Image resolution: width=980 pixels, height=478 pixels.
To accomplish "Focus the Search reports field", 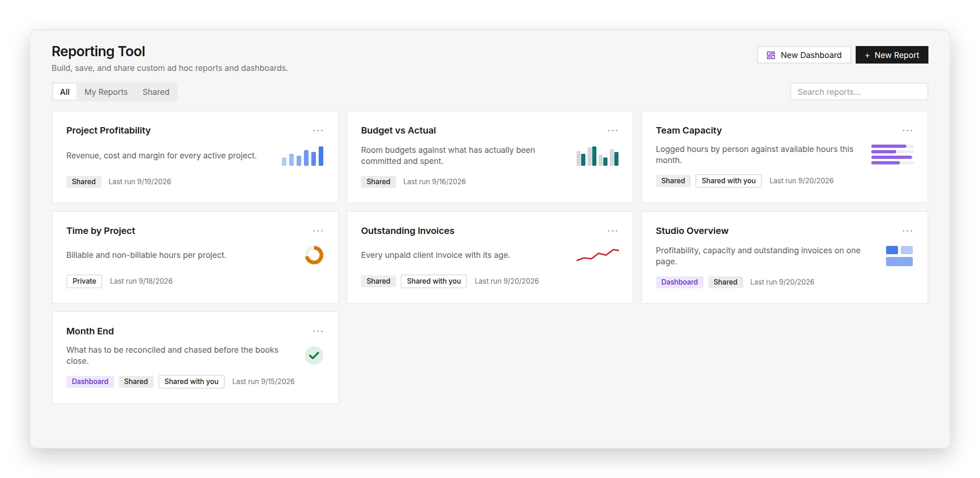I will [x=859, y=92].
